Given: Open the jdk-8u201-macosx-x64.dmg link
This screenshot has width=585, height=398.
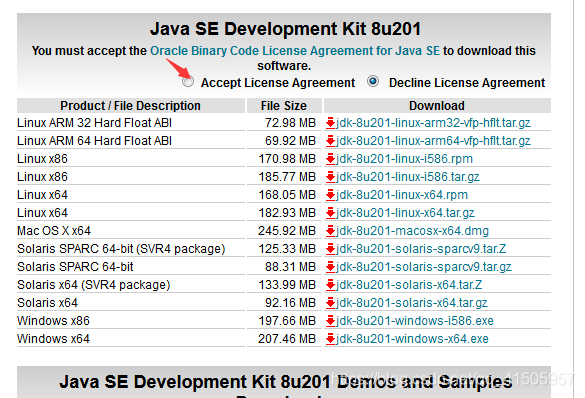Looking at the screenshot, I should click(412, 231).
